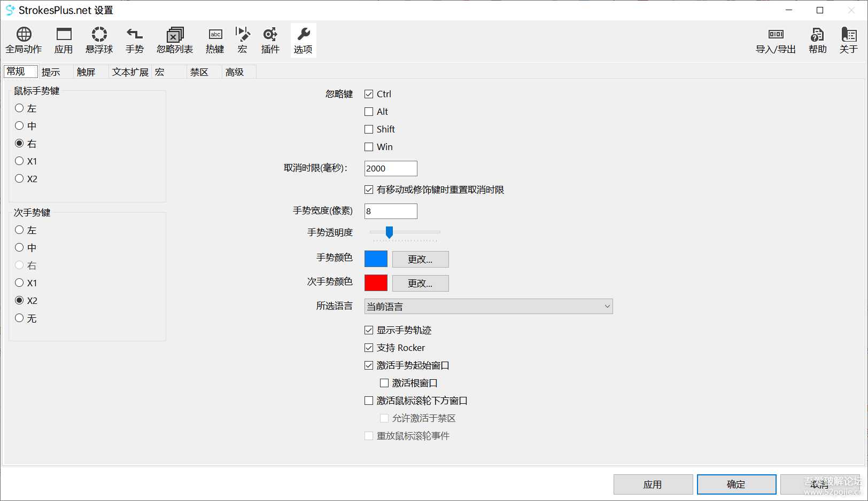Uncheck the 支持 Rocker option

pyautogui.click(x=368, y=347)
